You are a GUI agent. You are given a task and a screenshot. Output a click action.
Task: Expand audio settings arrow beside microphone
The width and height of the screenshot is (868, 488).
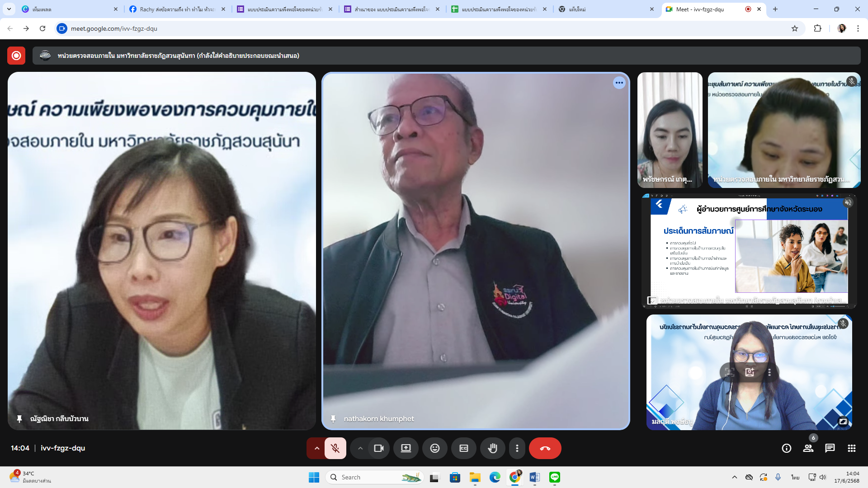click(317, 448)
